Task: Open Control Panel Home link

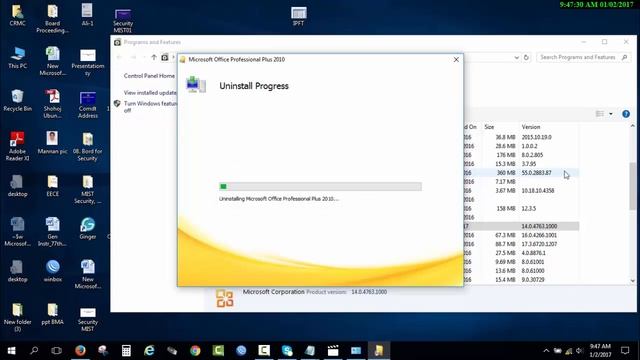Action: 149,76
